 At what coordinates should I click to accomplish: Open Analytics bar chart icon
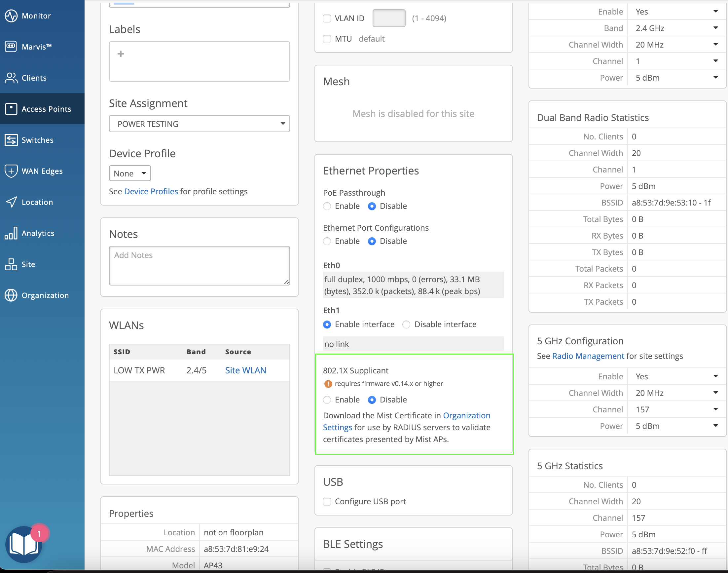click(x=11, y=233)
